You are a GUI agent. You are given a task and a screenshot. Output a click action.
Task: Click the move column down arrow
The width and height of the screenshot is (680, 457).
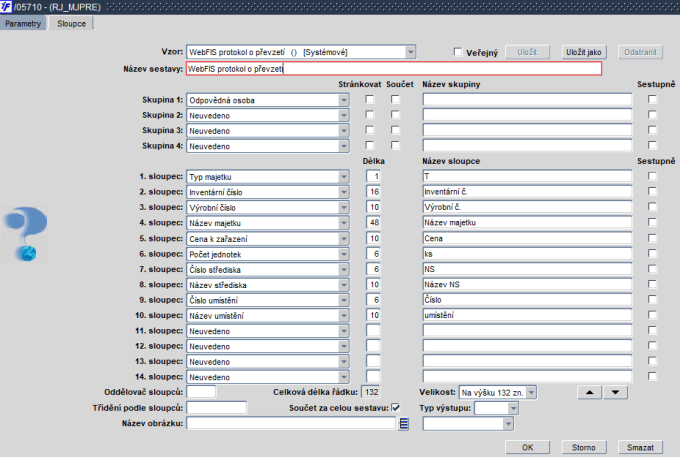pos(615,392)
